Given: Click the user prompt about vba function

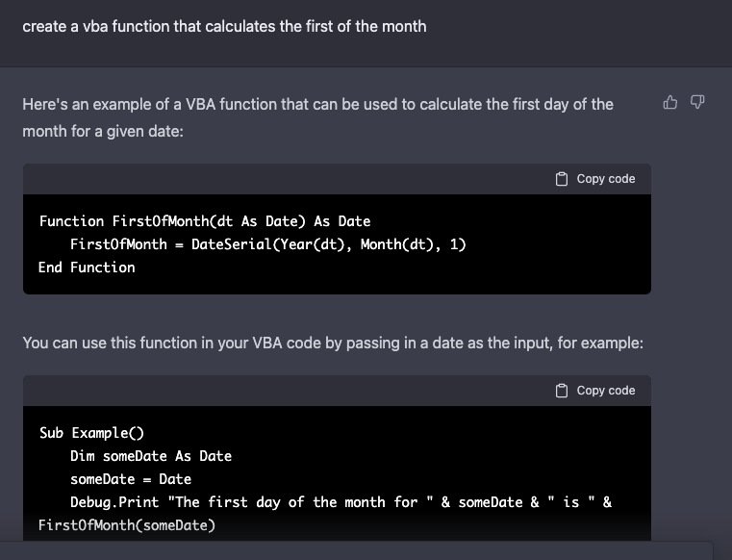Looking at the screenshot, I should [x=224, y=26].
